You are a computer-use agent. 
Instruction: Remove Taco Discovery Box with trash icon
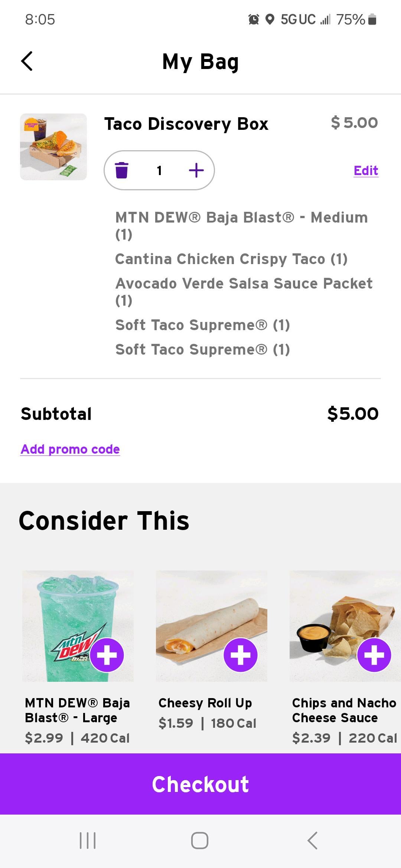click(122, 170)
